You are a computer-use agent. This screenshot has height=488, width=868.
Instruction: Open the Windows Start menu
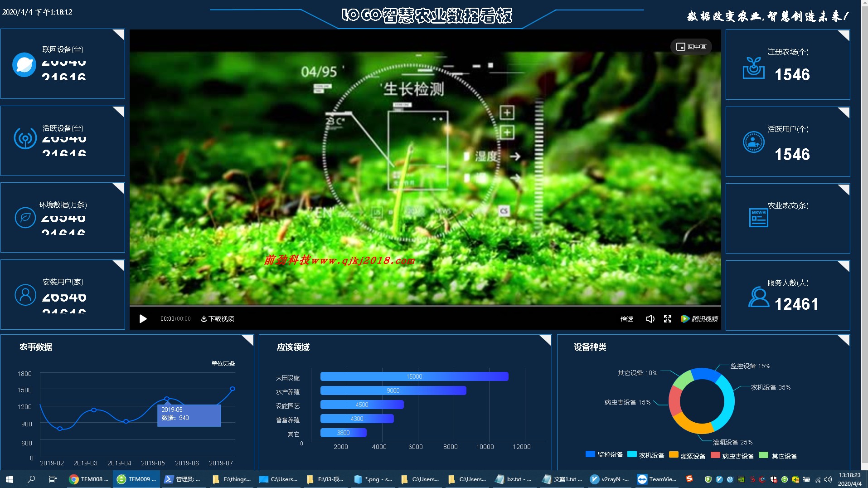point(10,479)
